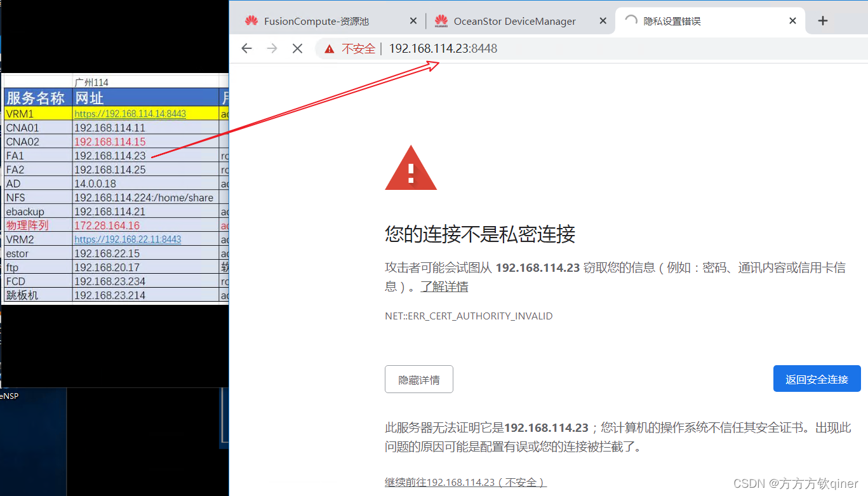This screenshot has width=868, height=496.
Task: Close the OceanStor DeviceManager tab
Action: (x=603, y=21)
